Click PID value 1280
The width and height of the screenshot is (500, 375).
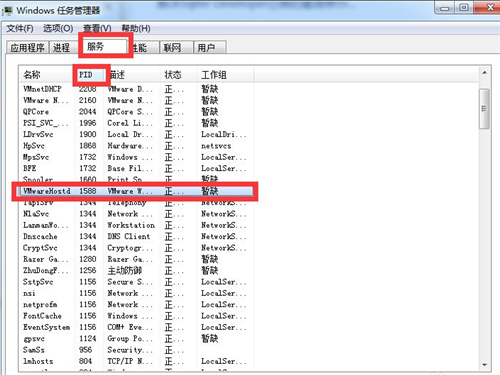coord(88,259)
